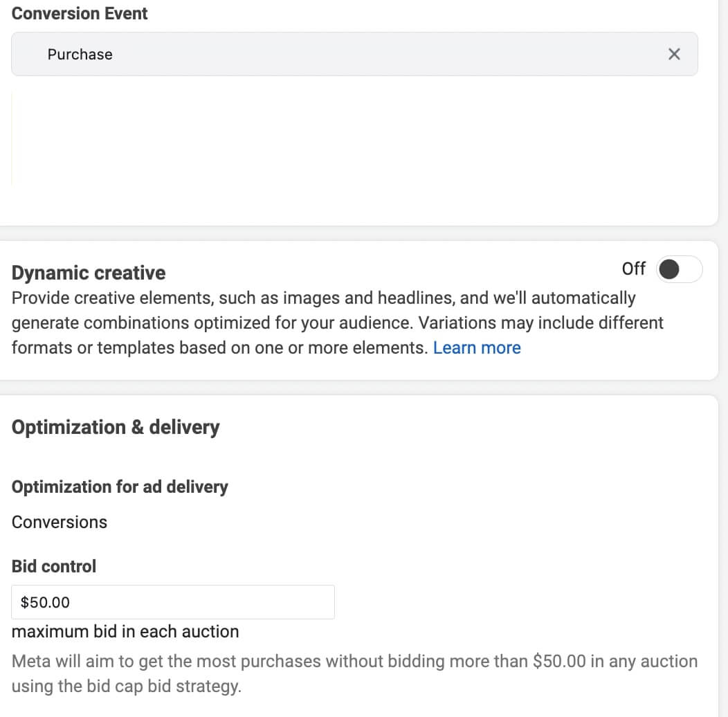The width and height of the screenshot is (728, 717).
Task: Focus the $50.00 bid control field
Action: pyautogui.click(x=173, y=602)
